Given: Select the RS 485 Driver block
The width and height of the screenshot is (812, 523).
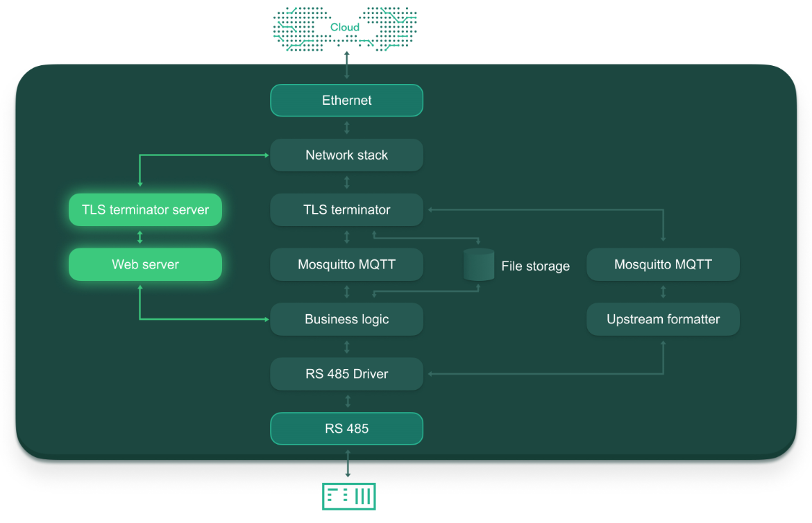Looking at the screenshot, I should click(346, 375).
